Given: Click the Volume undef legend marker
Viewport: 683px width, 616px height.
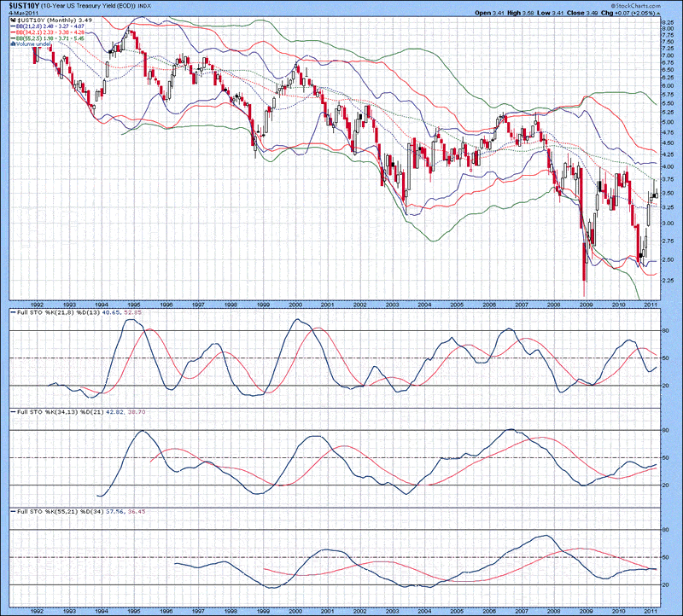Looking at the screenshot, I should coord(14,44).
